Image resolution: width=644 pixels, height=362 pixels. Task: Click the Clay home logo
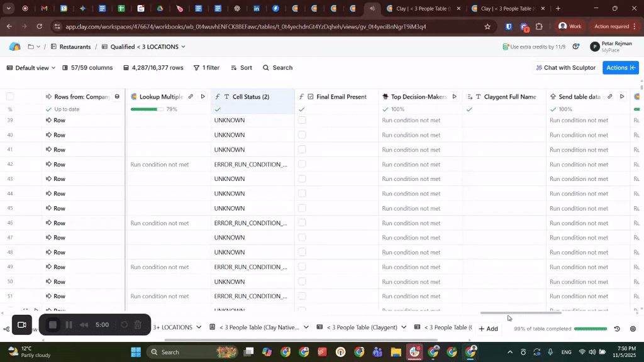click(15, 47)
